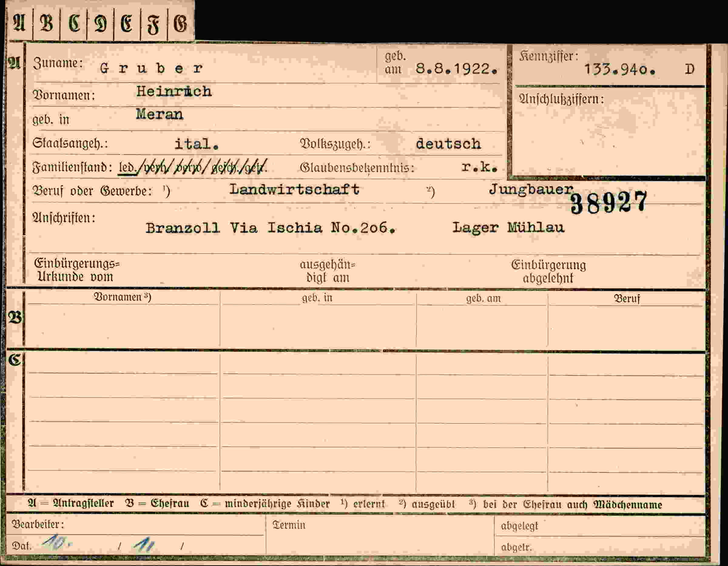This screenshot has height=566, width=728.
Task: Click the 'abgelegt' label
Action: (519, 526)
